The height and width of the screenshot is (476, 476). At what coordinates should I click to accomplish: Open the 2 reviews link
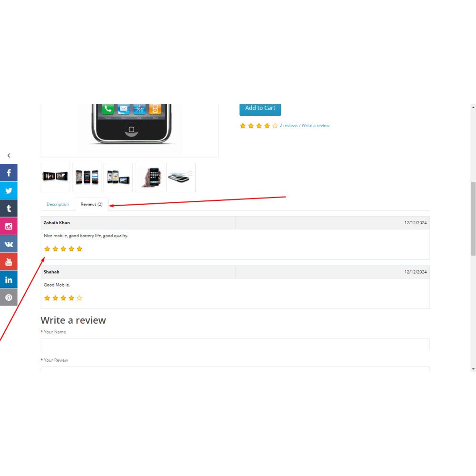coord(289,125)
